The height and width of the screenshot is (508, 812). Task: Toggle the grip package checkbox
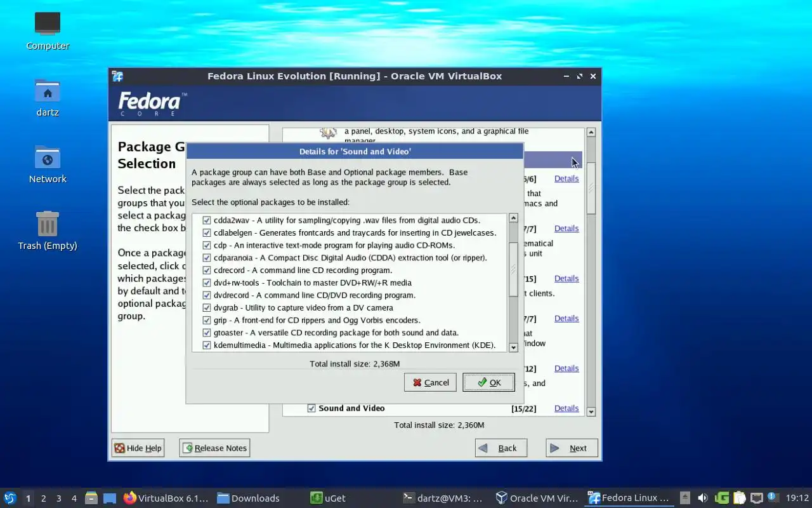206,320
